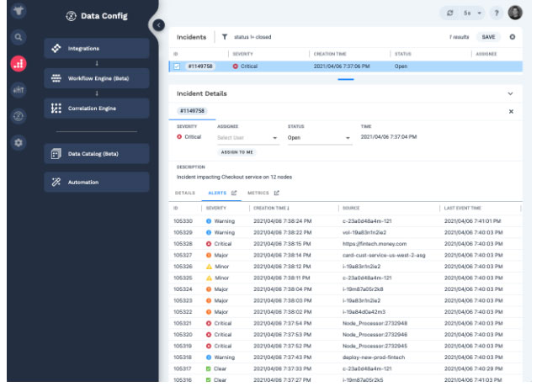Switch to the Alerts tab

tap(217, 193)
